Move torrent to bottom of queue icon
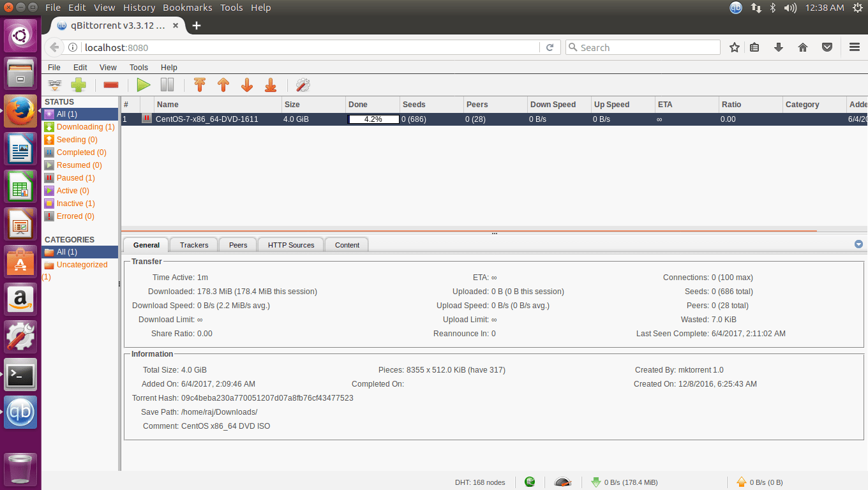The image size is (868, 490). [271, 85]
